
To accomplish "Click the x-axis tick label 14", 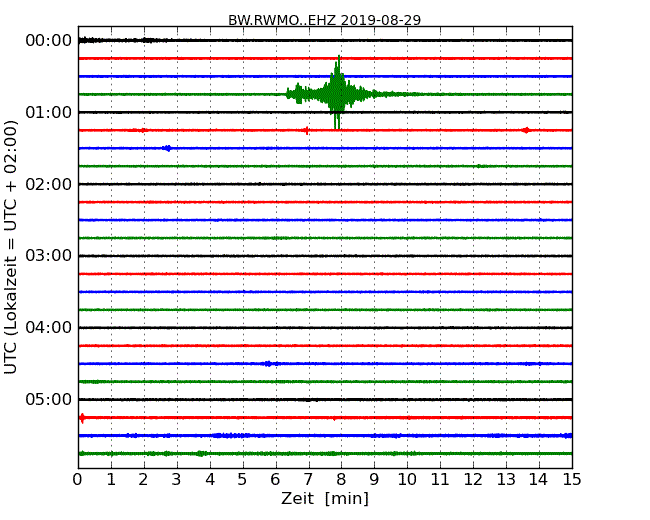I will 539,480.
